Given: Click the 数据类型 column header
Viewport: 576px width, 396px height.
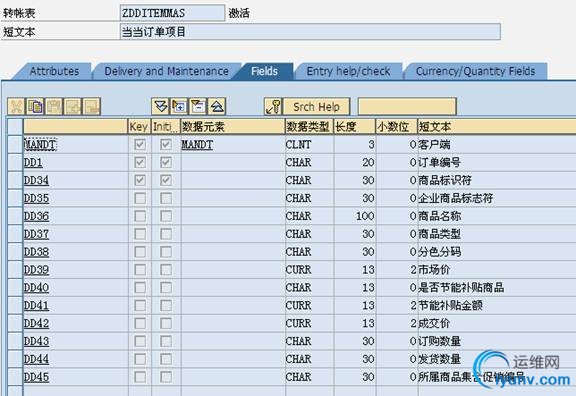Looking at the screenshot, I should pyautogui.click(x=310, y=127).
